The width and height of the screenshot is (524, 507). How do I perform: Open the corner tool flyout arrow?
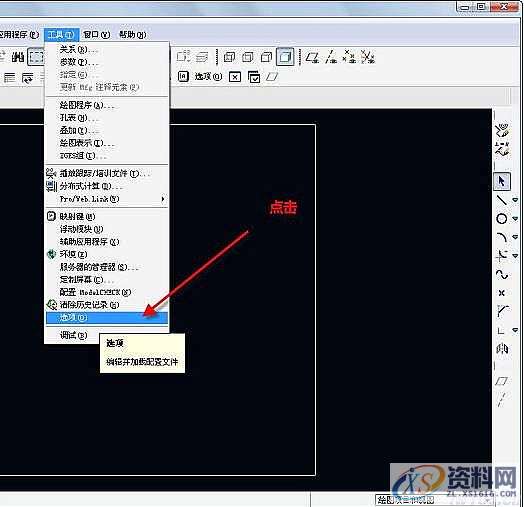coord(515,330)
